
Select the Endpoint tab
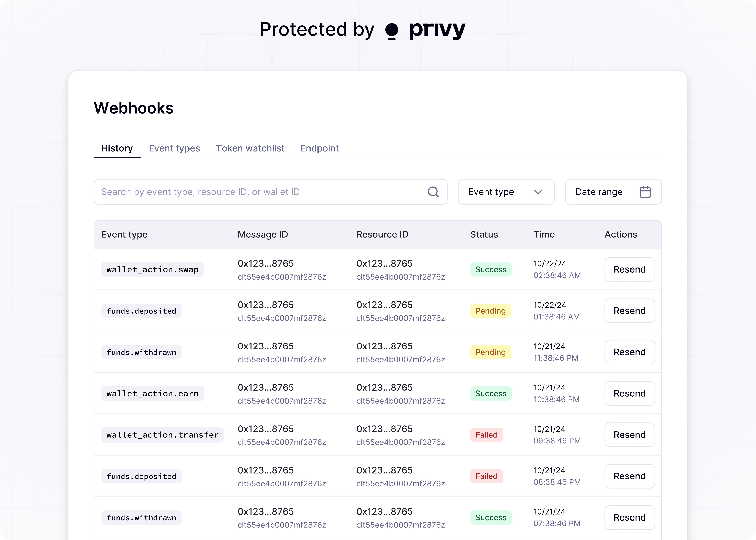tap(320, 148)
